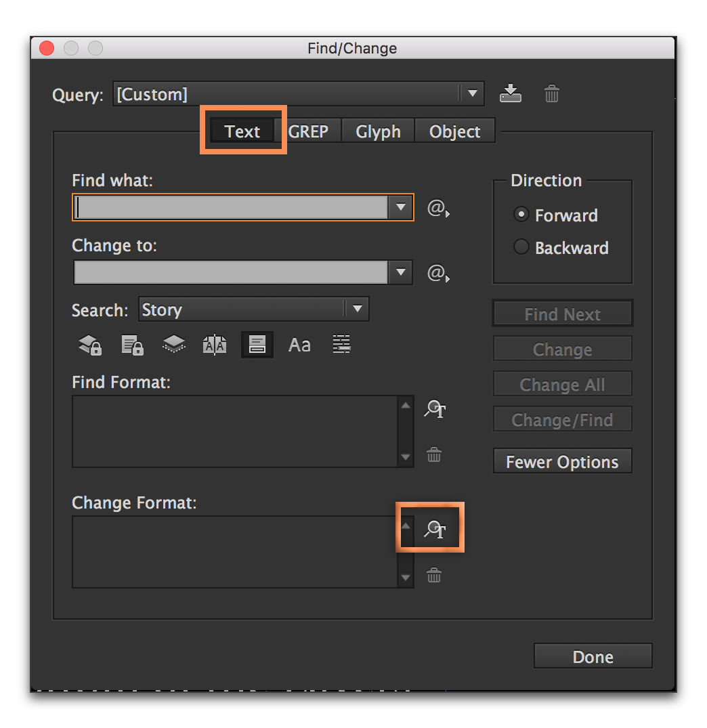Click the Fewer Options button
The height and width of the screenshot is (728, 707).
561,461
